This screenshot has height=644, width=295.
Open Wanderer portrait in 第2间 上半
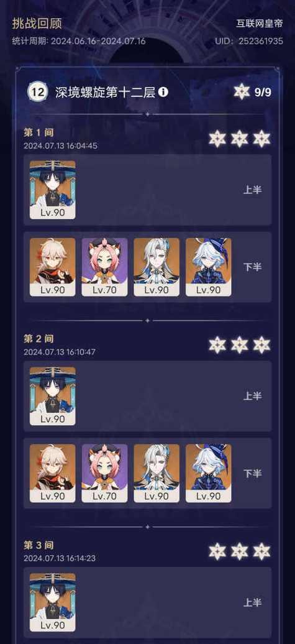(53, 396)
